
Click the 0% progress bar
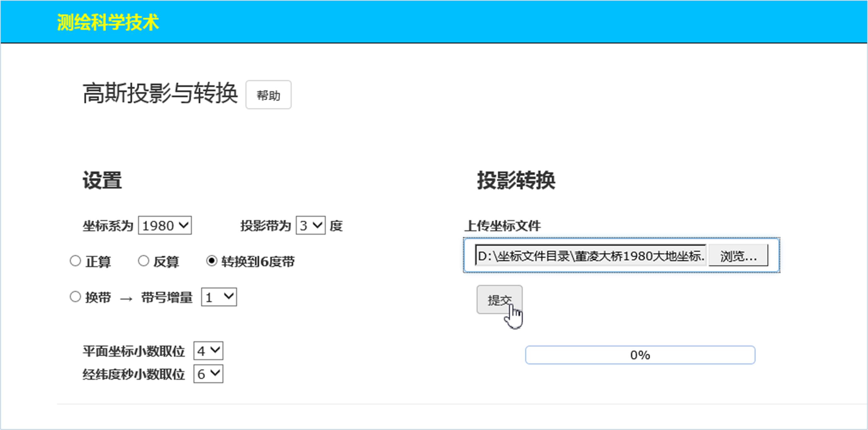click(640, 355)
